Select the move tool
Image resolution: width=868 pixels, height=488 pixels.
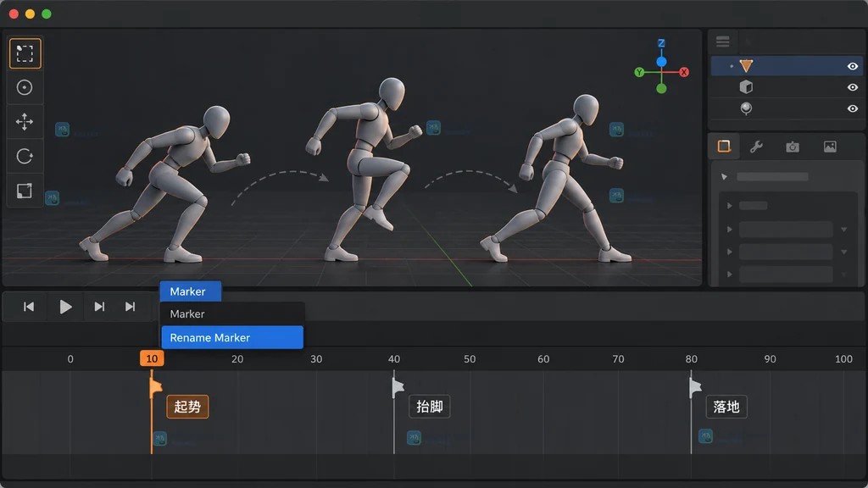coord(25,122)
